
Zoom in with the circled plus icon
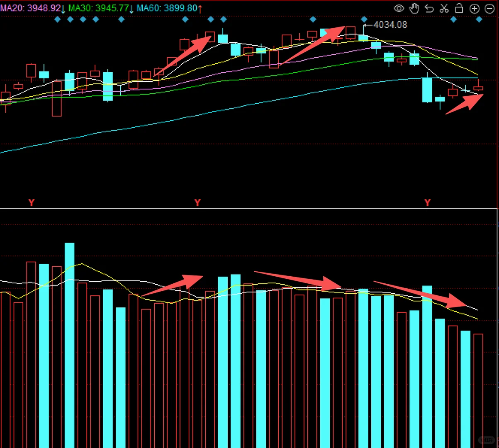[x=474, y=8]
